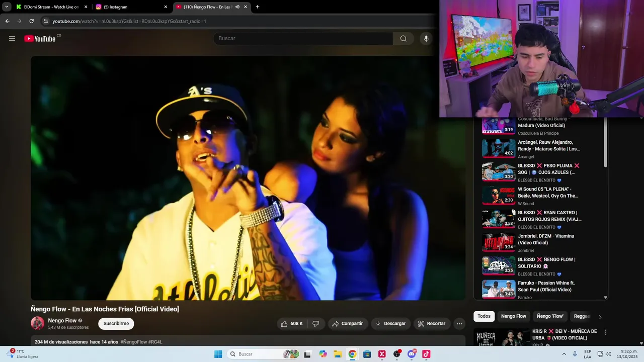Click inside the YouTube Buscar search field

point(303,38)
